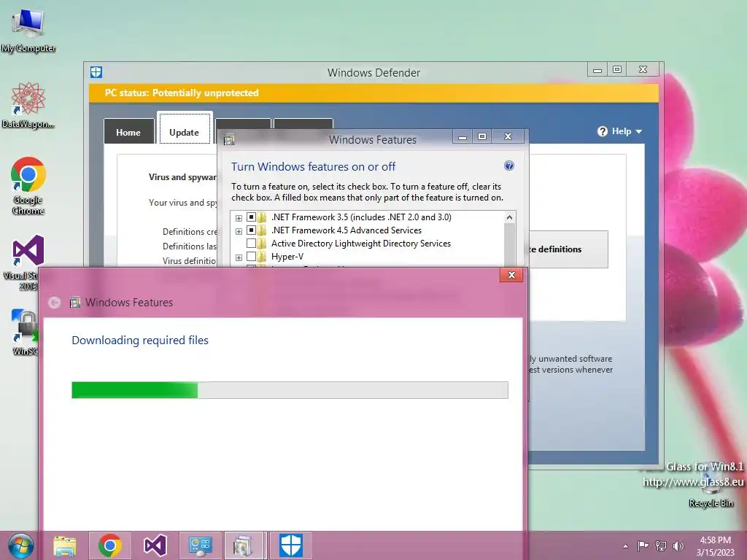Screen dimensions: 747x560
Task: Open Action Center flag in tray
Action: [x=643, y=545]
